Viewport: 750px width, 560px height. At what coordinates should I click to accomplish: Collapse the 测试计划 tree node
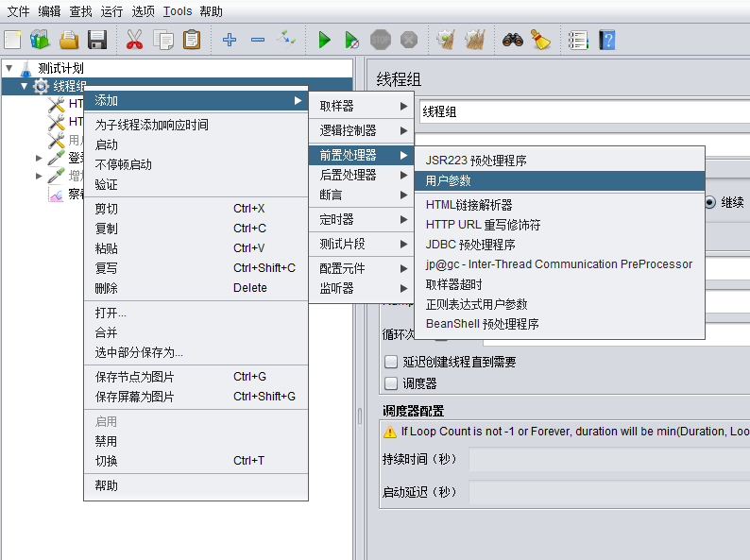tap(9, 68)
